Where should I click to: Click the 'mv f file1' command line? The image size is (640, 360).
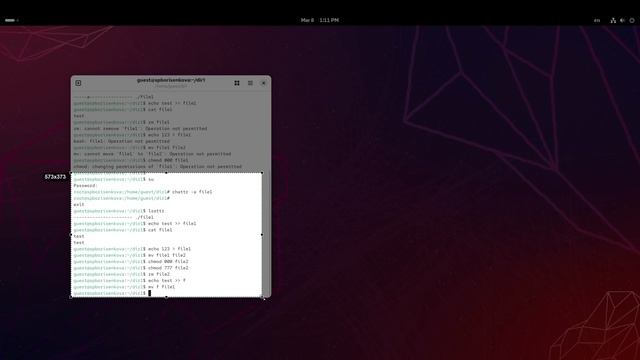point(124,287)
